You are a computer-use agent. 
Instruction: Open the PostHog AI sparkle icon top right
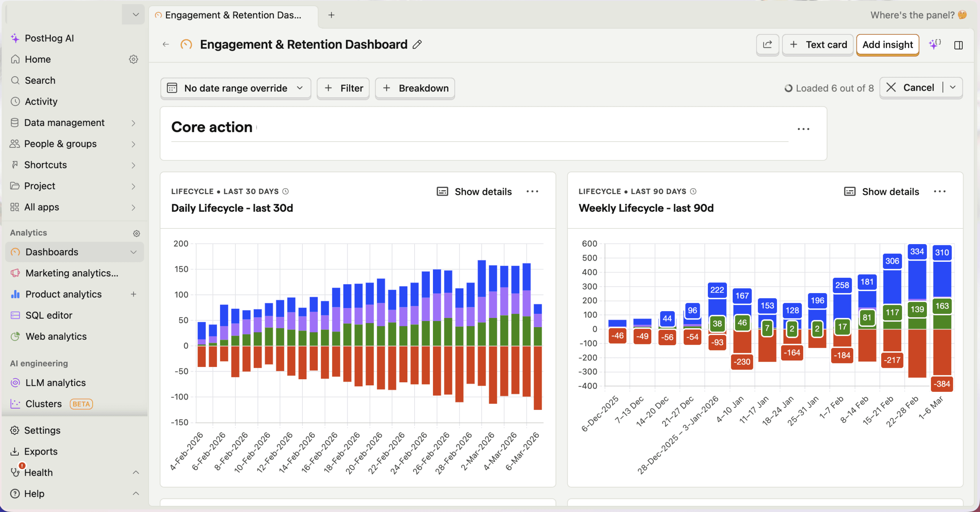point(934,44)
